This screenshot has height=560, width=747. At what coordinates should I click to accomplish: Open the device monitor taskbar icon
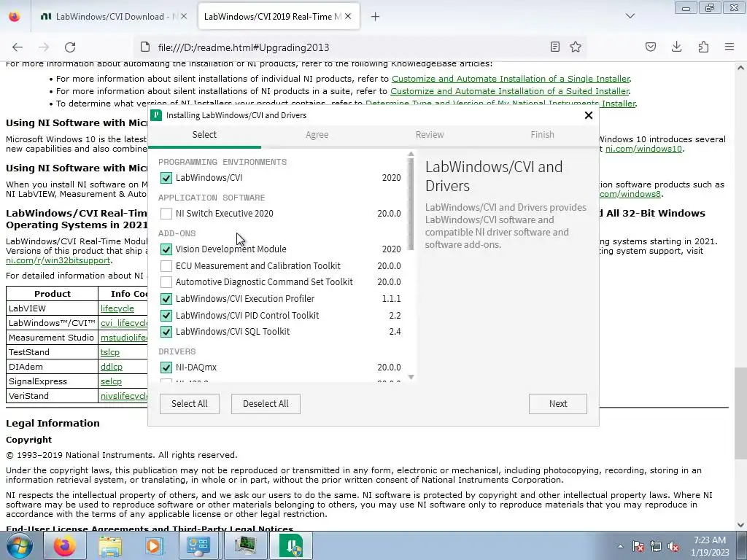[x=245, y=545]
